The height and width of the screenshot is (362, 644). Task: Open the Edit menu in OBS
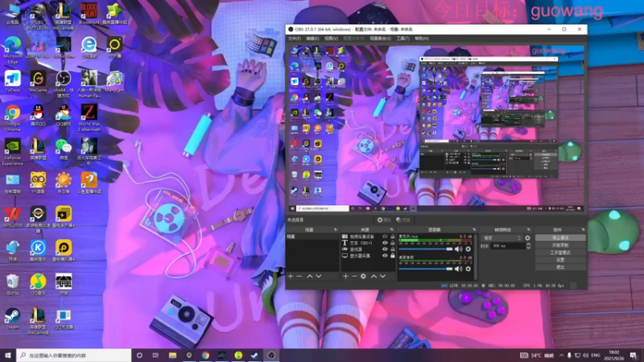point(312,39)
